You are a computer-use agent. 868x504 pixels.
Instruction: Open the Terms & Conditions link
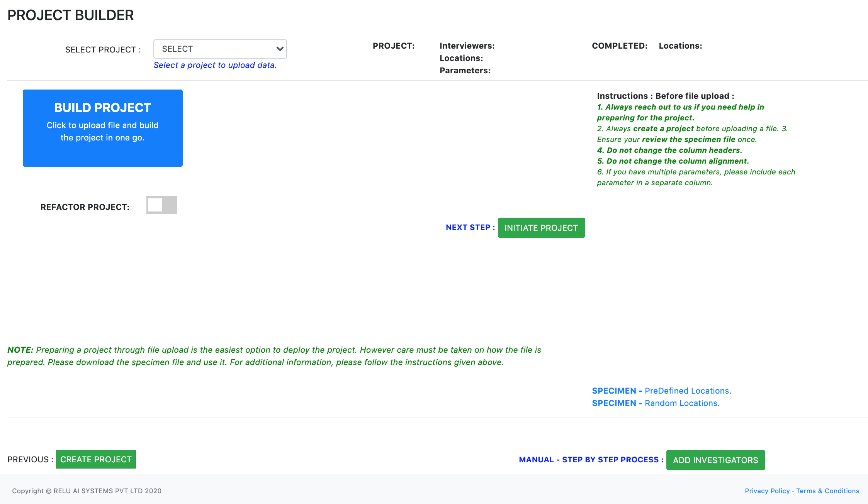[827, 491]
